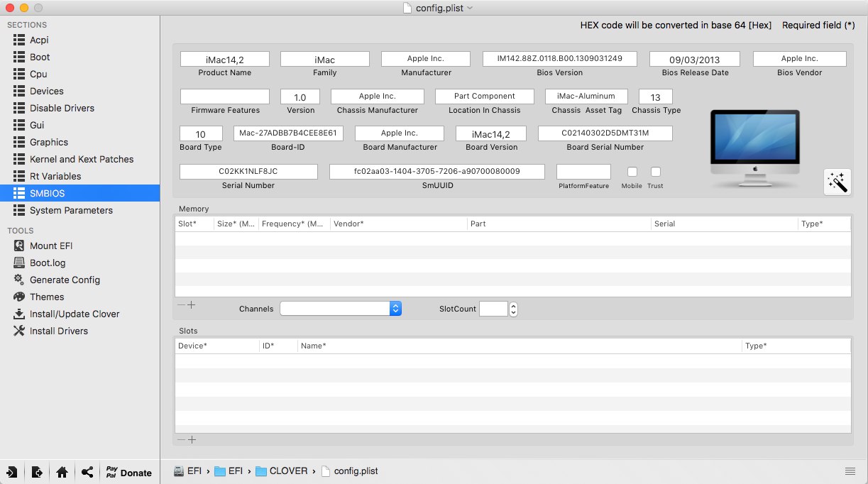Viewport: 868px width, 484px height.
Task: Click the share icon in bottom toolbar
Action: click(x=87, y=472)
